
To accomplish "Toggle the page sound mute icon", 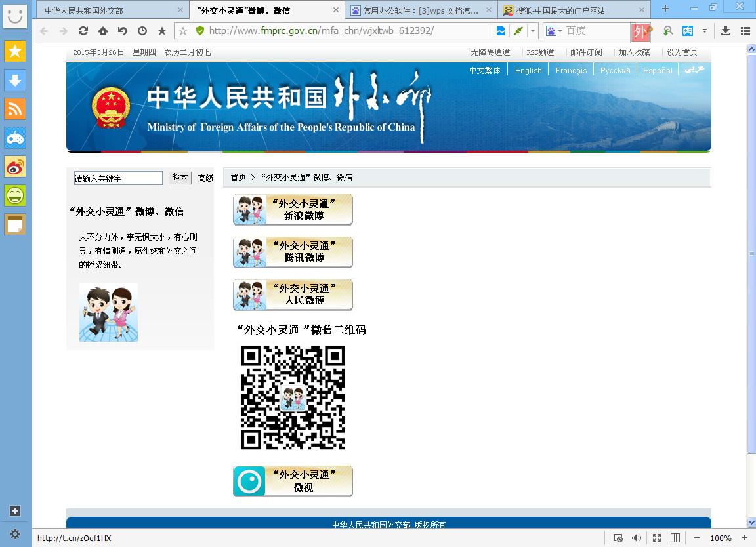I will pos(637,538).
